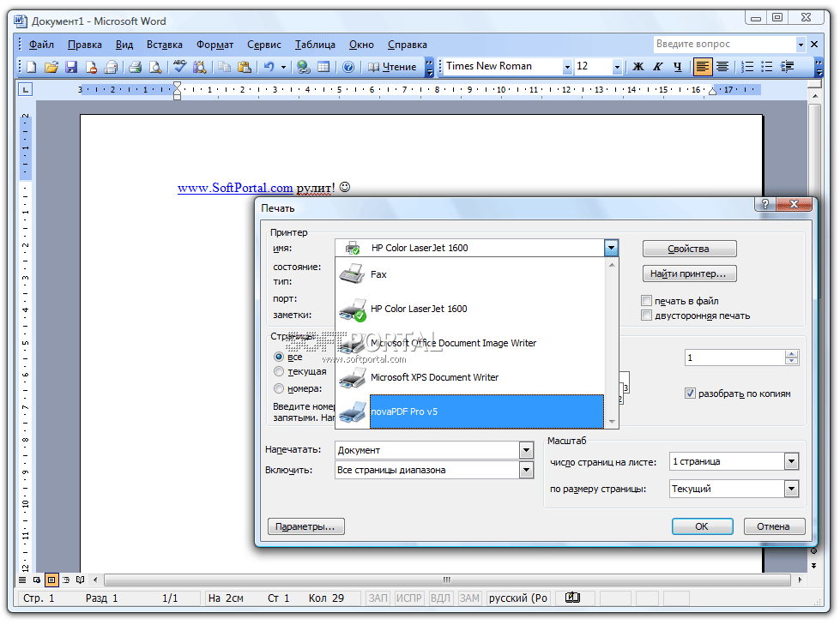The image size is (840, 625).
Task: Center the text alignment
Action: (722, 66)
